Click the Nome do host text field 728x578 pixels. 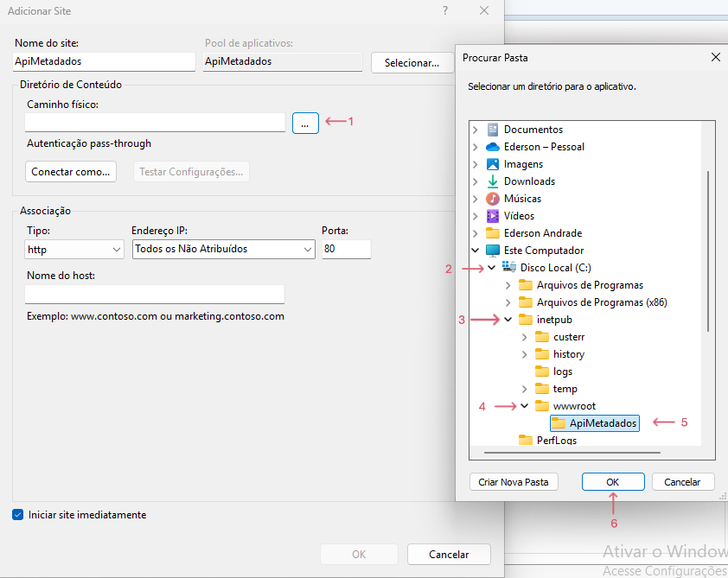click(x=155, y=294)
